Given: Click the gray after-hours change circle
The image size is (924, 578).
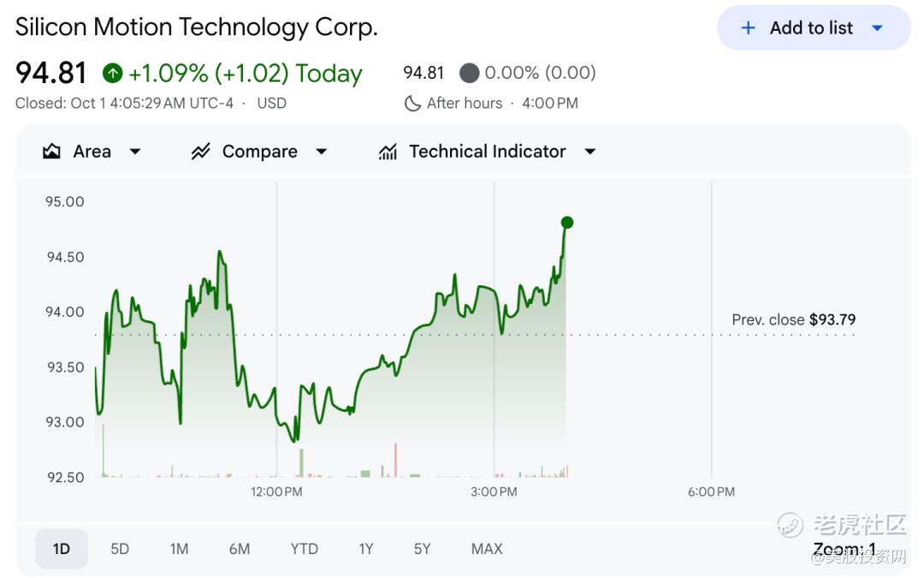Looking at the screenshot, I should coord(469,73).
